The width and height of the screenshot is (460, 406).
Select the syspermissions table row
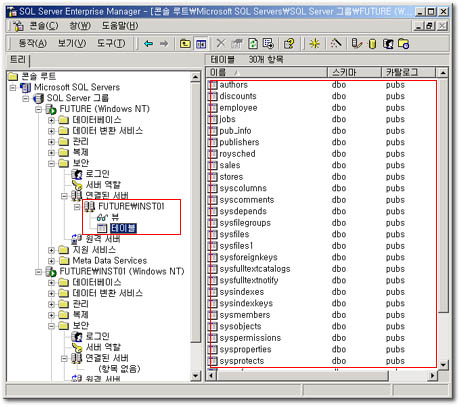click(322, 338)
